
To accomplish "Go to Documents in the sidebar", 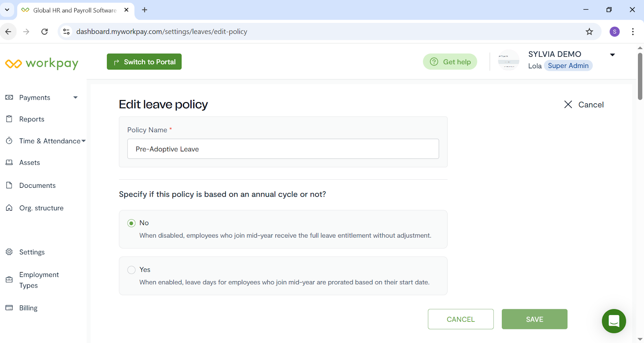I will click(37, 185).
